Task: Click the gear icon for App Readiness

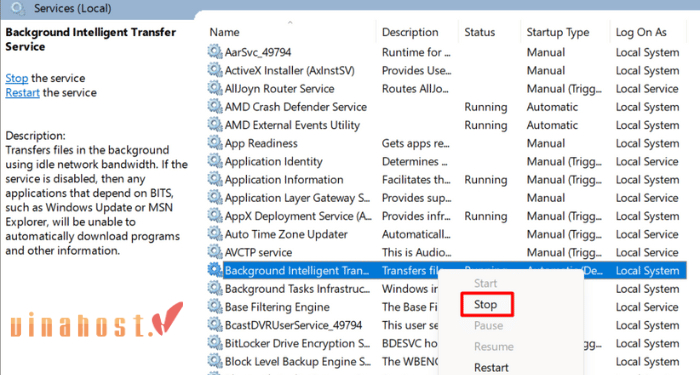Action: pos(215,143)
